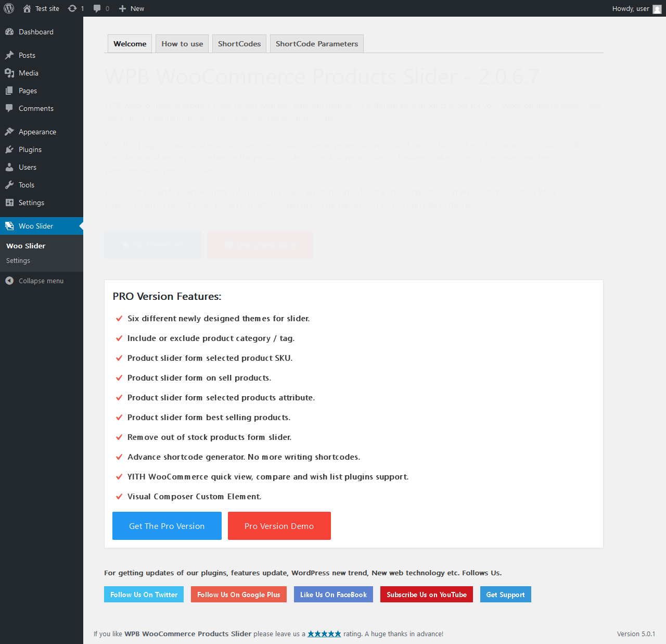Viewport: 666px width, 644px height.
Task: Click the Appearance brush icon
Action: click(9, 132)
